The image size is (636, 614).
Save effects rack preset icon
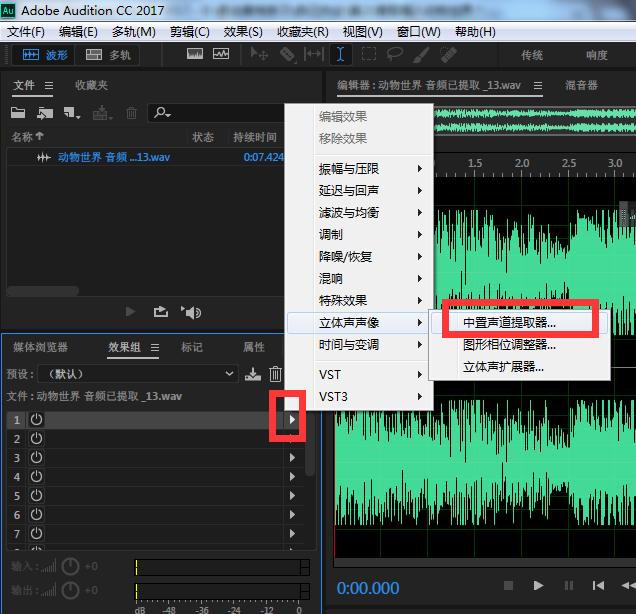(x=253, y=374)
